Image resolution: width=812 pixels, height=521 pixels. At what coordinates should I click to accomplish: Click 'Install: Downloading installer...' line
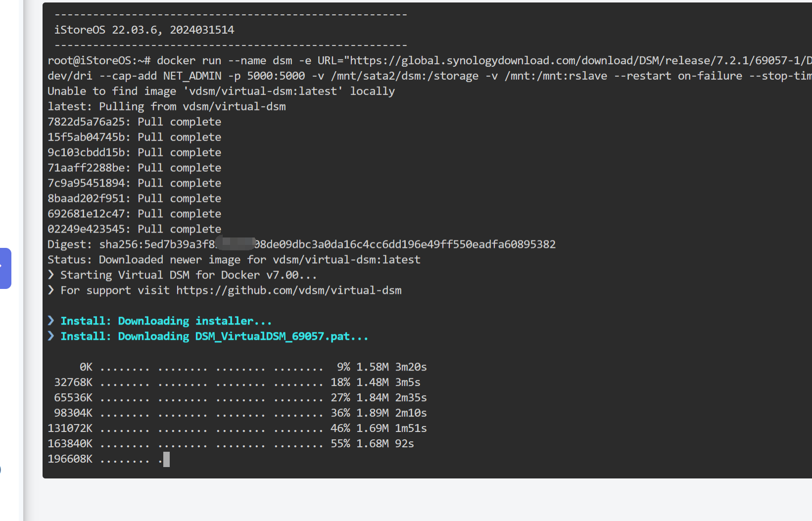pos(160,322)
